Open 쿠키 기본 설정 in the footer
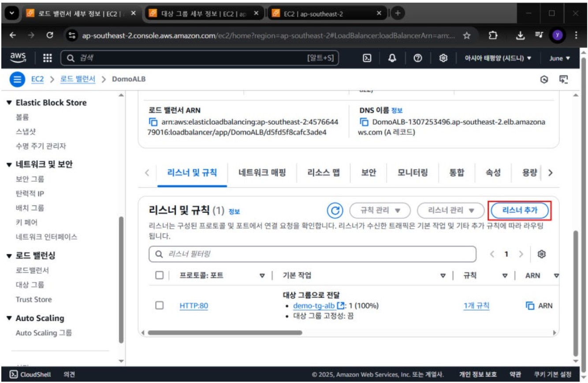Screen dimensions: 588x383 pos(553,374)
